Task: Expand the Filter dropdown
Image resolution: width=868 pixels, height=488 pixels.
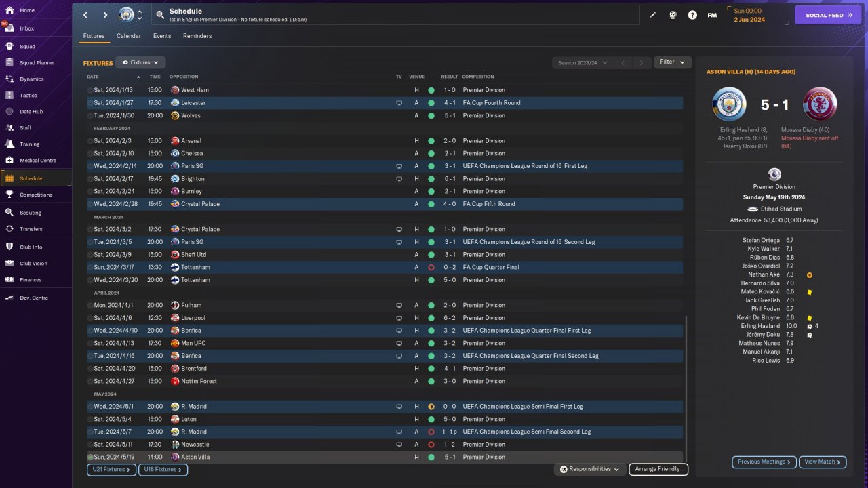Action: coord(673,62)
